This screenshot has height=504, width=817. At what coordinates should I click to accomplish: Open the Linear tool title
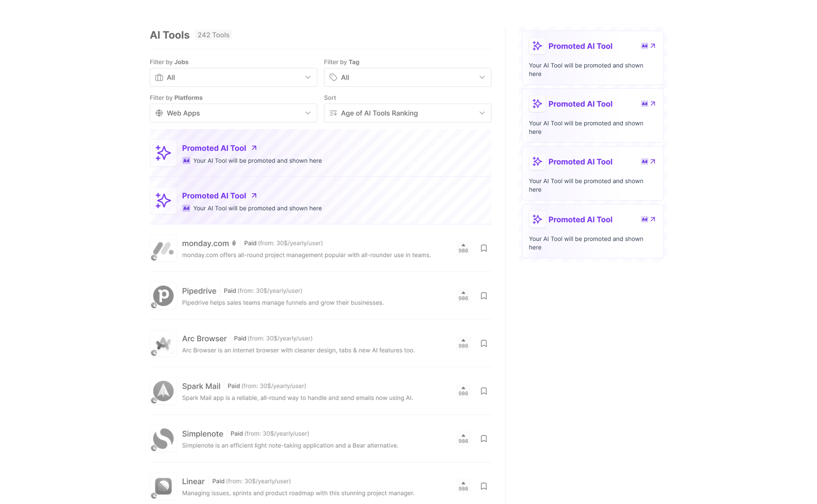pyautogui.click(x=193, y=482)
